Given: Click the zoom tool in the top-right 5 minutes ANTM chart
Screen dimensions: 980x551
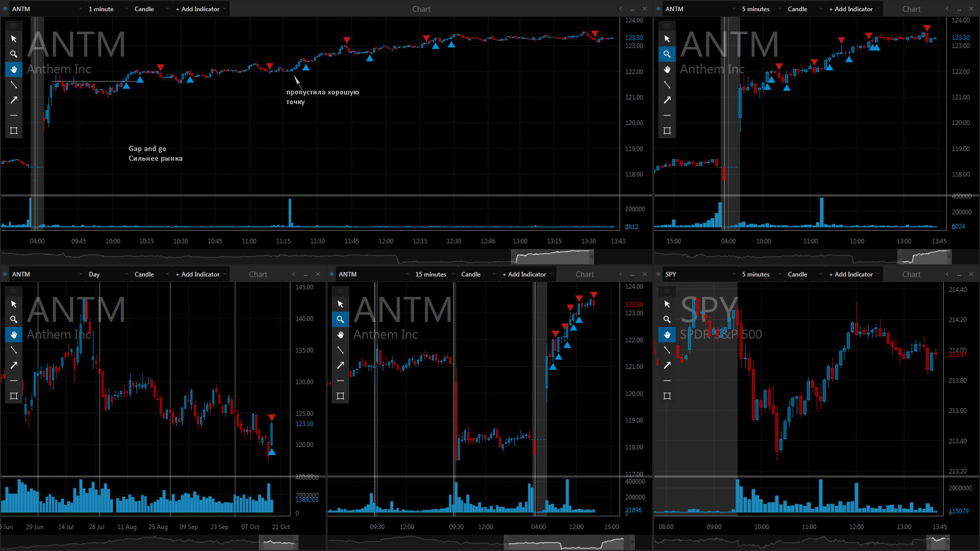Looking at the screenshot, I should 667,54.
